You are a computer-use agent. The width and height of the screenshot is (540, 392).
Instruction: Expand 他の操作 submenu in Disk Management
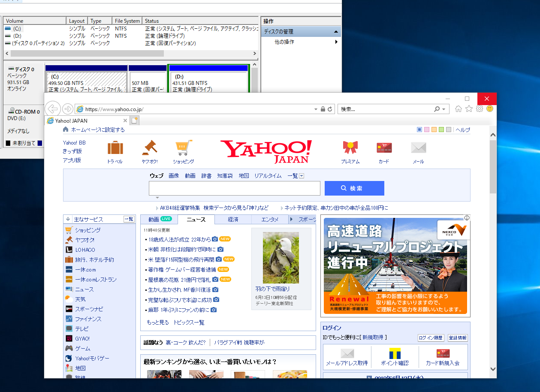(x=336, y=42)
